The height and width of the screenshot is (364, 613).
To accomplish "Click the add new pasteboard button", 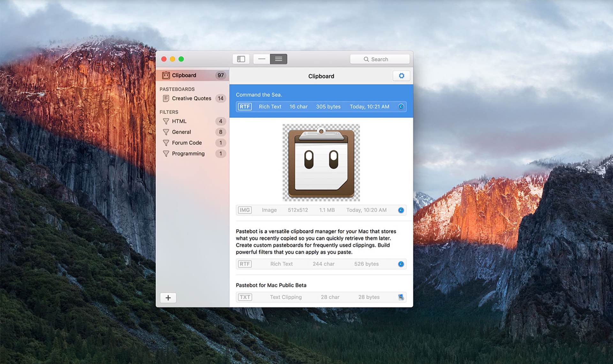I will [x=169, y=298].
